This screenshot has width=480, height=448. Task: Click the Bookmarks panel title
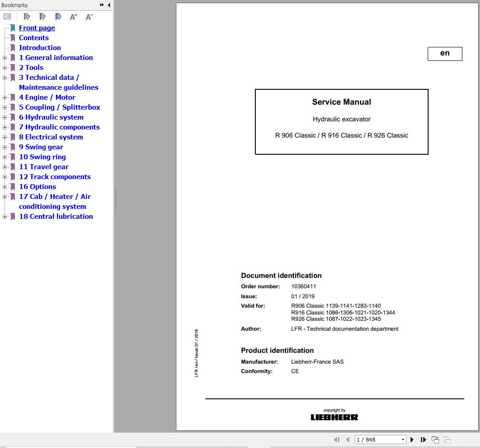point(14,5)
